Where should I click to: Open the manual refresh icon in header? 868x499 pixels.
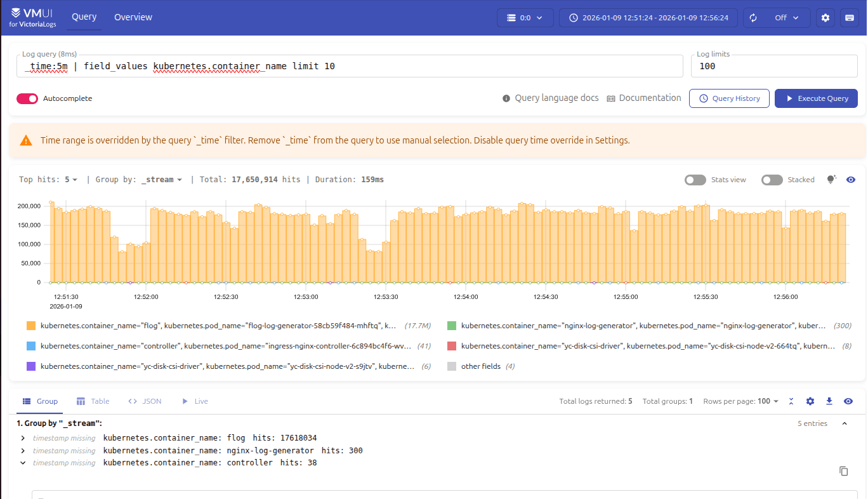[x=753, y=18]
